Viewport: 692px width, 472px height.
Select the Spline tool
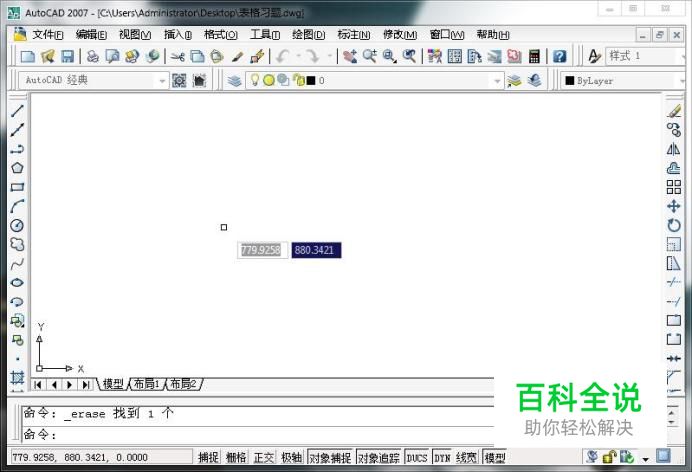(17, 264)
